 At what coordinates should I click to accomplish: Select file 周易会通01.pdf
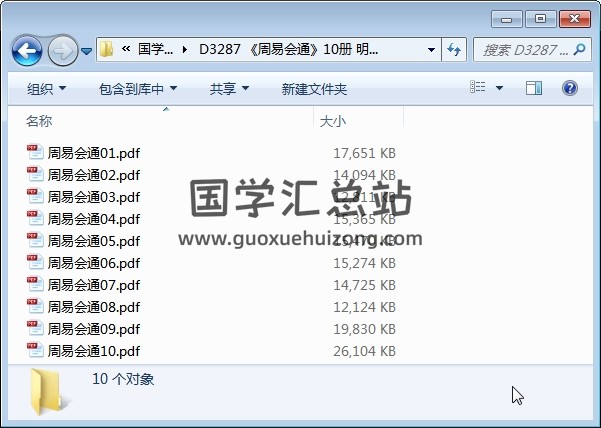[94, 153]
